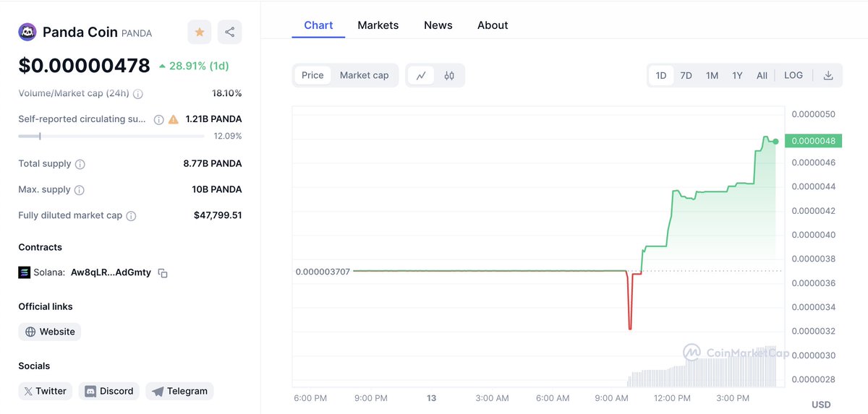The width and height of the screenshot is (868, 414).
Task: Select the Market cap chart mode
Action: [x=364, y=75]
